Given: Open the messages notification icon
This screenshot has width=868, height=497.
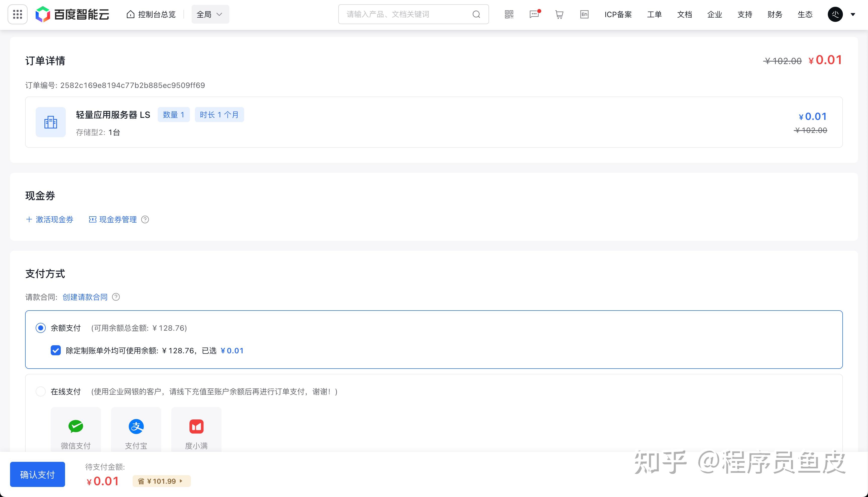Looking at the screenshot, I should [x=534, y=14].
